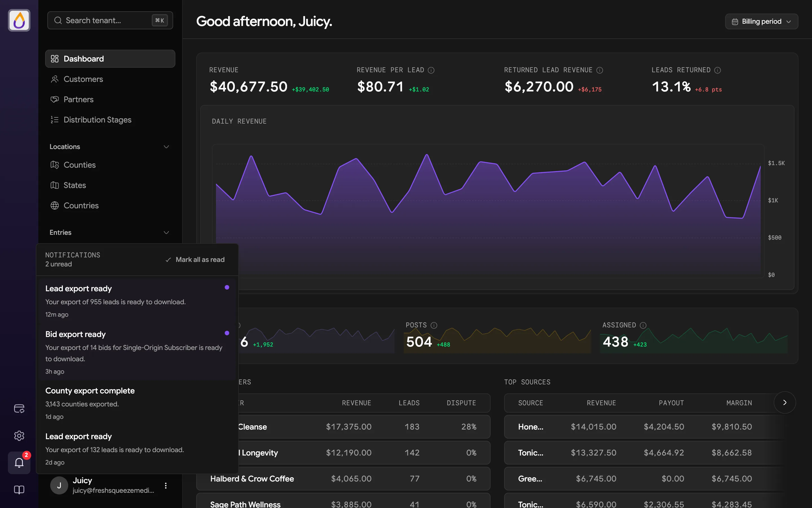Click the unread dot on Lead export ready
812x508 pixels.
(227, 287)
